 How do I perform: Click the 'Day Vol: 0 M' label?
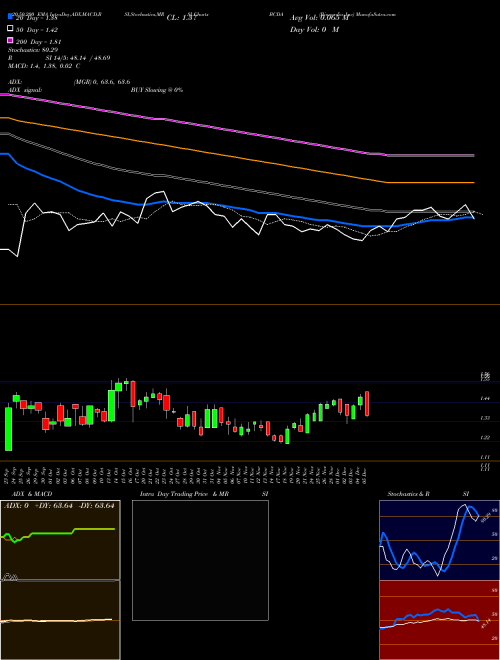(314, 30)
